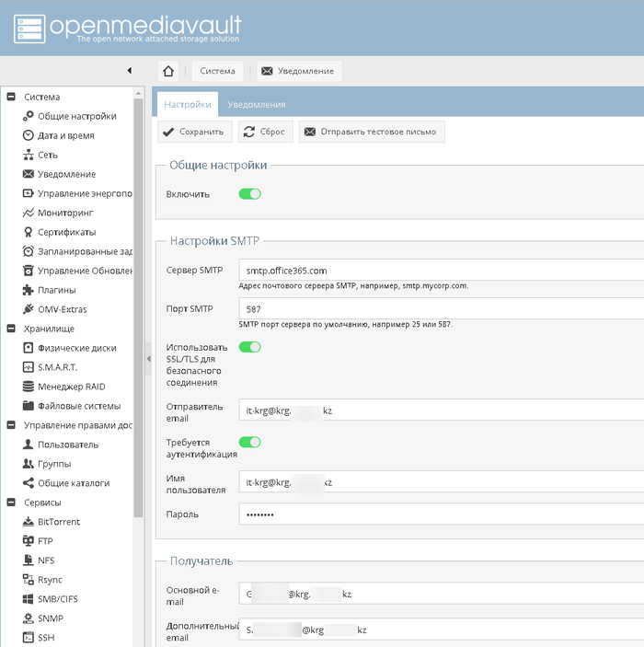Collapse Управление правами доступа section

click(11, 425)
